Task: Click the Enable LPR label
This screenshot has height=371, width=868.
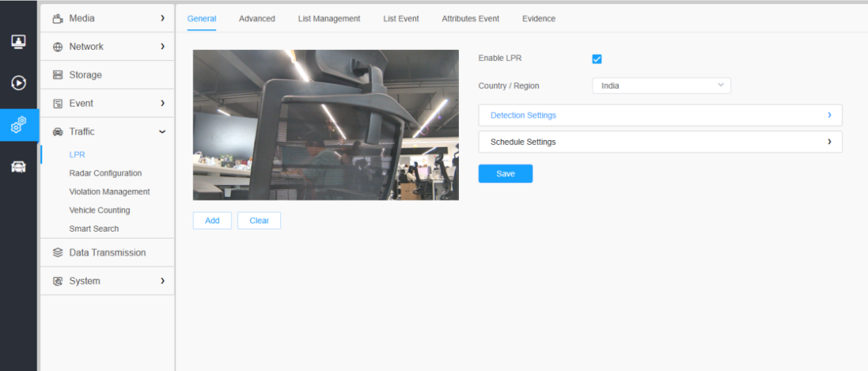Action: [x=500, y=58]
